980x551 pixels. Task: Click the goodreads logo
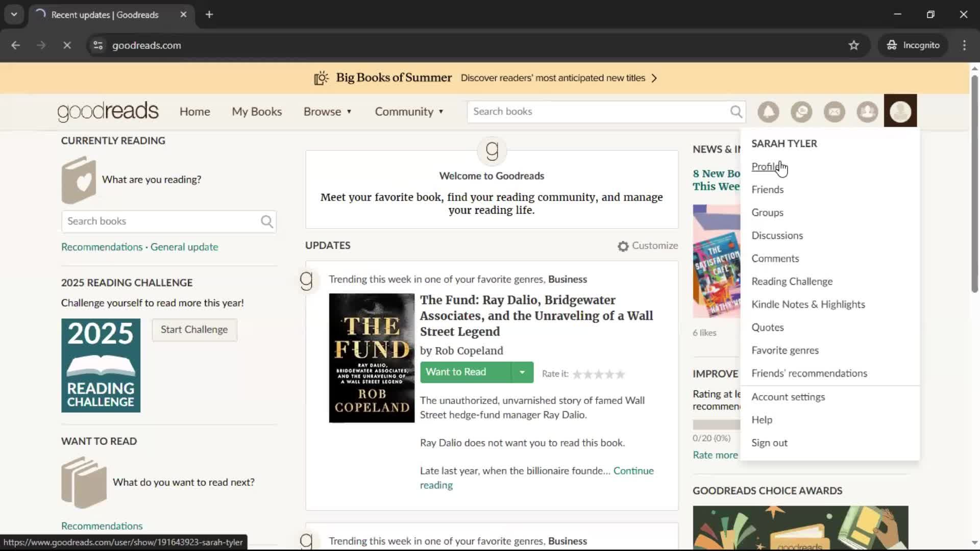(x=108, y=112)
